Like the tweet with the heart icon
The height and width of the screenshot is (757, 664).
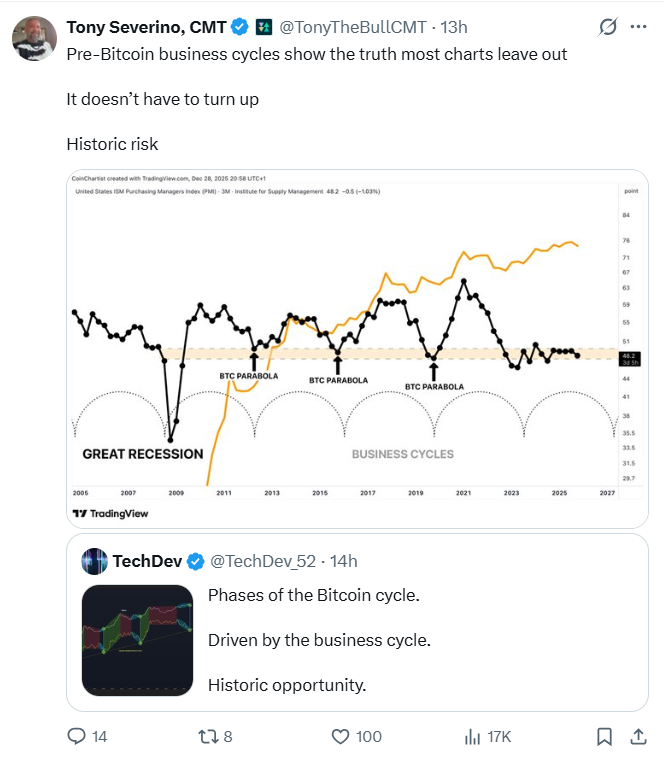click(340, 736)
